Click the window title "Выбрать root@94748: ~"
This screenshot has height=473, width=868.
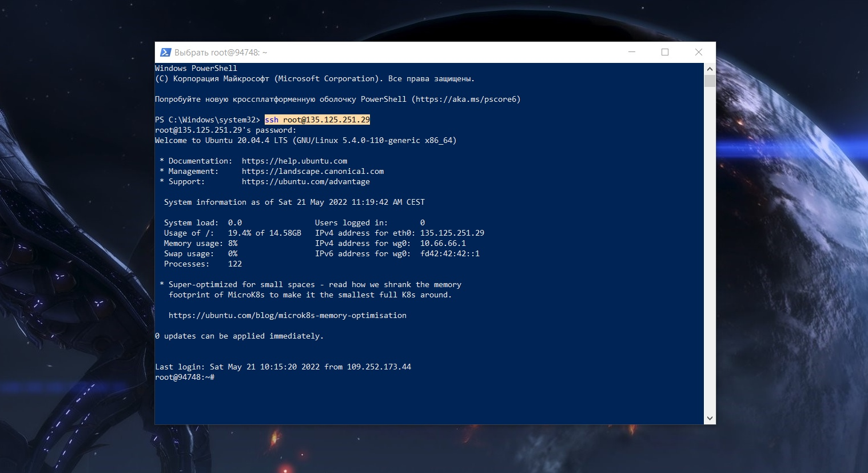coord(221,53)
